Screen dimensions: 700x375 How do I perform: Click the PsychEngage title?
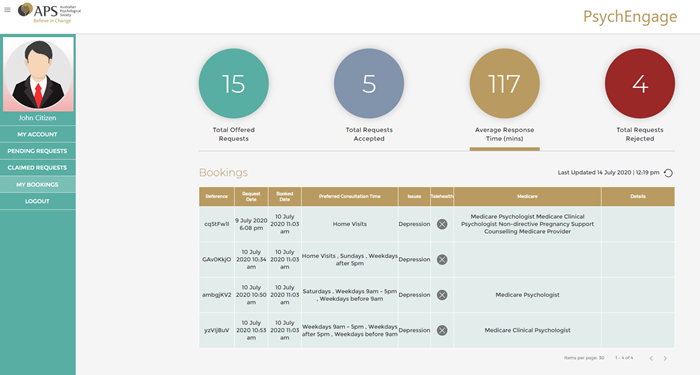pos(630,17)
